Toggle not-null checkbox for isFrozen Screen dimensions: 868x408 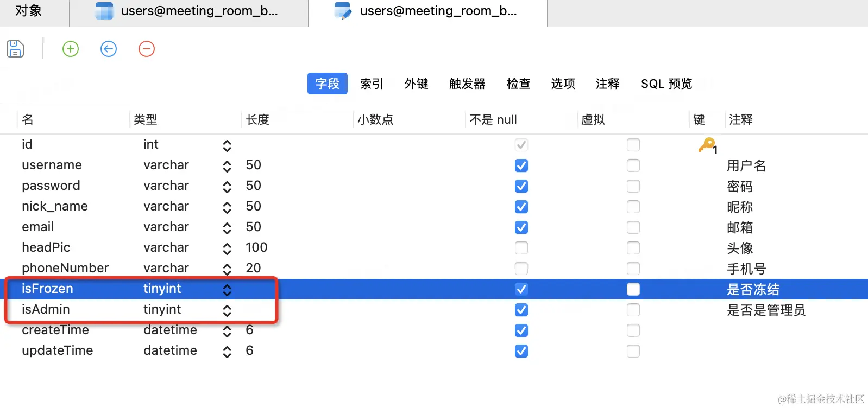(521, 289)
